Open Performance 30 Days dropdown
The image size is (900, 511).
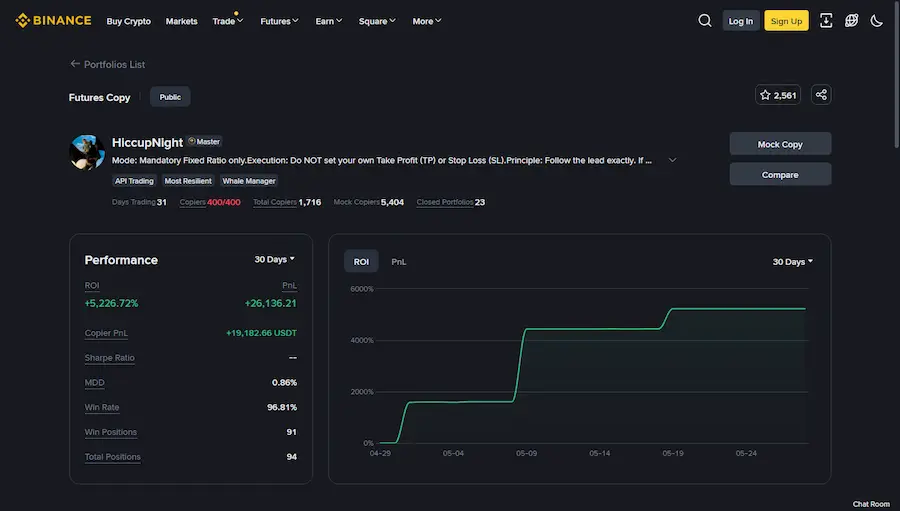pyautogui.click(x=274, y=260)
